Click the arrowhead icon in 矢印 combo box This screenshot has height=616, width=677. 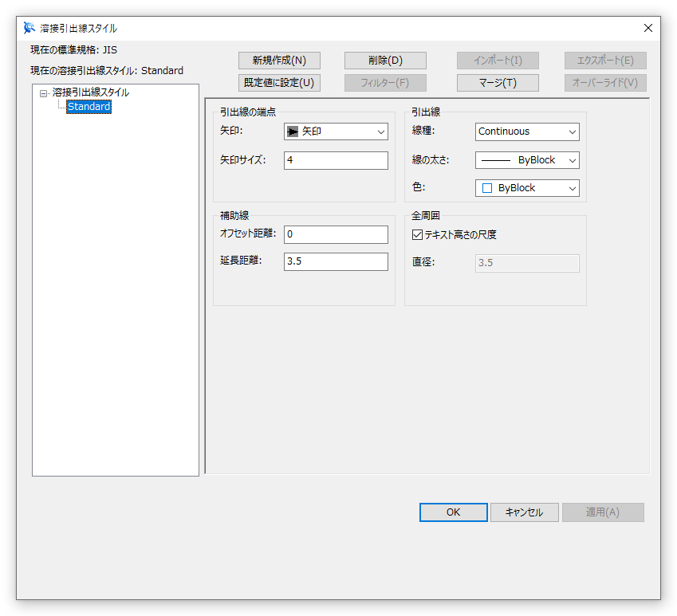point(293,131)
